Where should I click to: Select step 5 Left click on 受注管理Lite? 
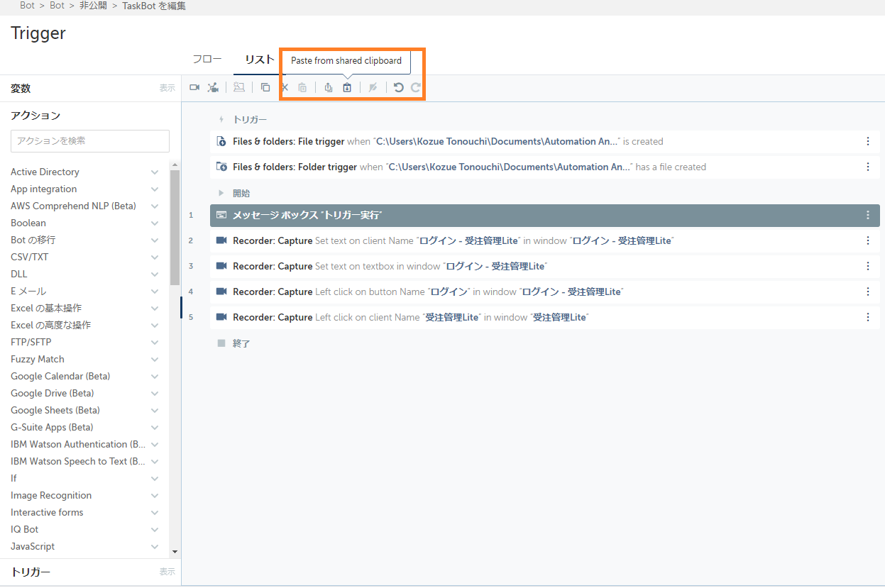[x=545, y=317]
